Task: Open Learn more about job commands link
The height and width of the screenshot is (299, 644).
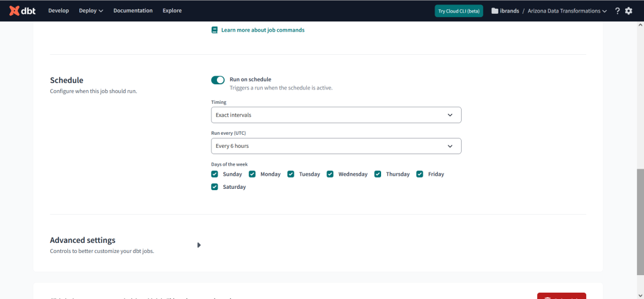Action: point(262,30)
